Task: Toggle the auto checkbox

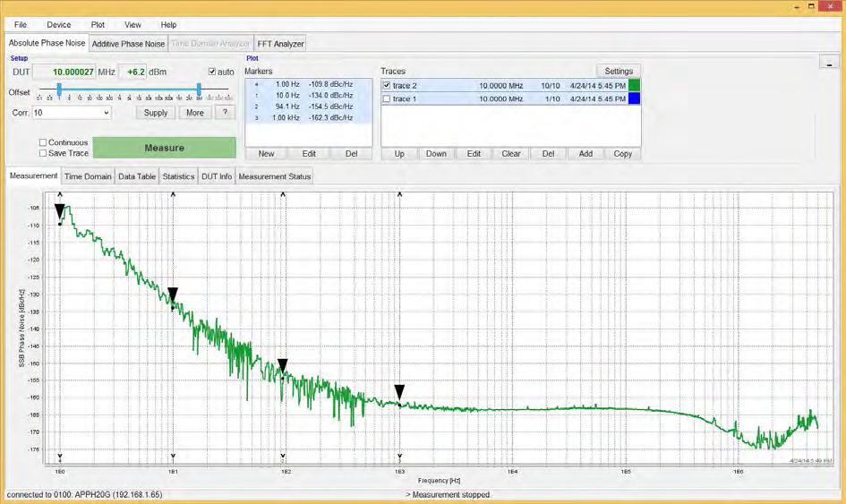Action: coord(212,72)
